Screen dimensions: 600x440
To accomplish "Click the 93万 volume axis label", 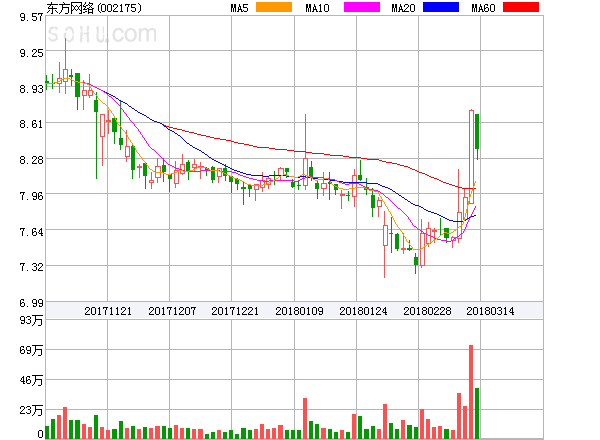I will point(31,320).
